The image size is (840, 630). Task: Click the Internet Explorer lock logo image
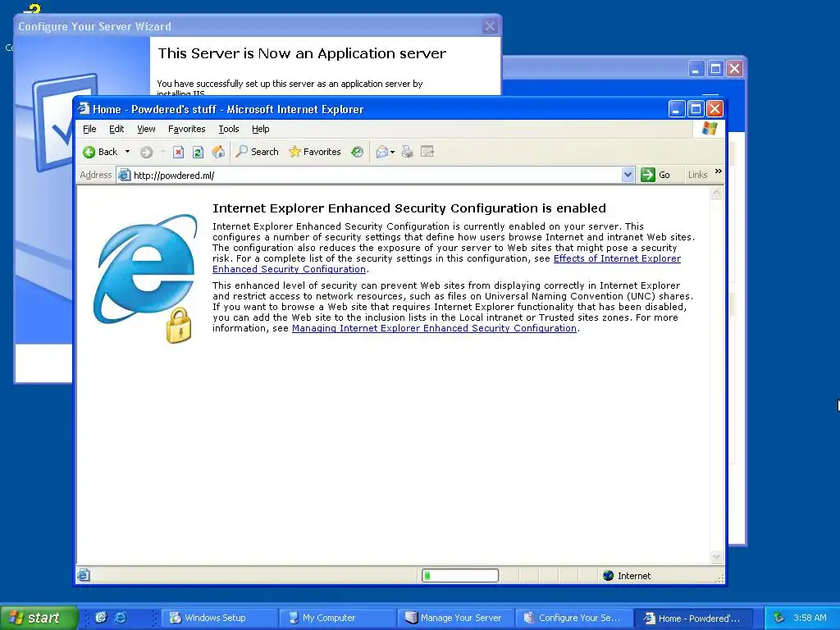point(146,279)
